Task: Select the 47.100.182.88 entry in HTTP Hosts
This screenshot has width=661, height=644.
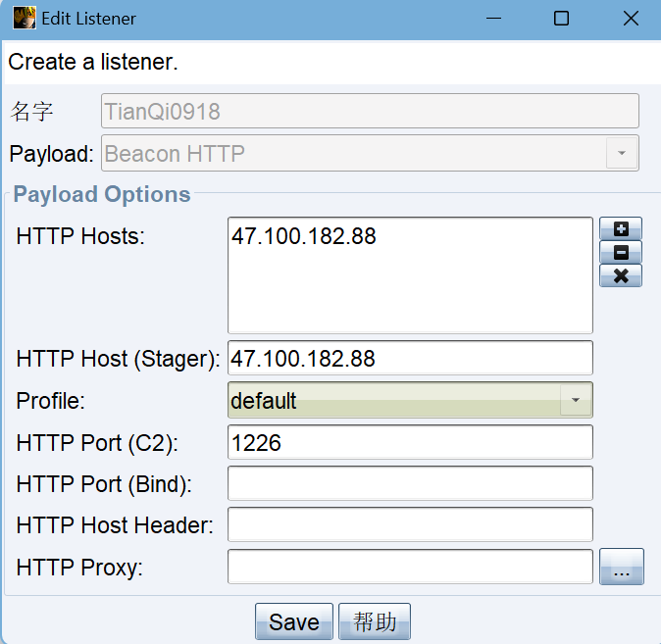Action: tap(303, 236)
